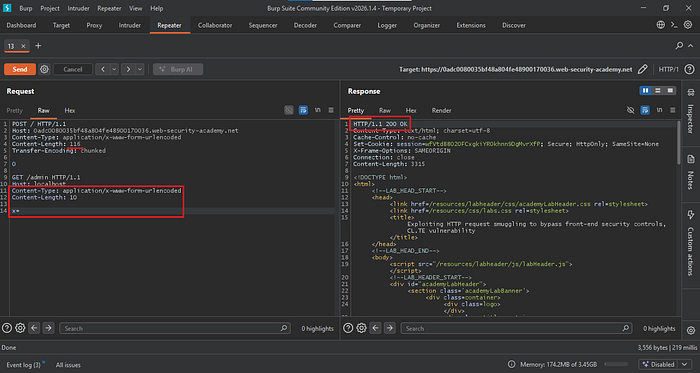Toggle response word wrap icon
Screen dimensions: 700x373
(645, 110)
